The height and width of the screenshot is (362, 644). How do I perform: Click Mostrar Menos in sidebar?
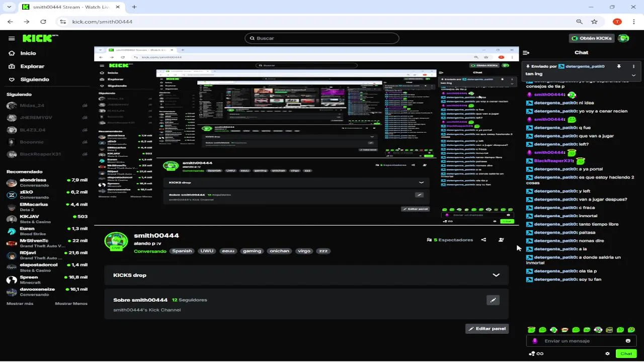tap(71, 304)
